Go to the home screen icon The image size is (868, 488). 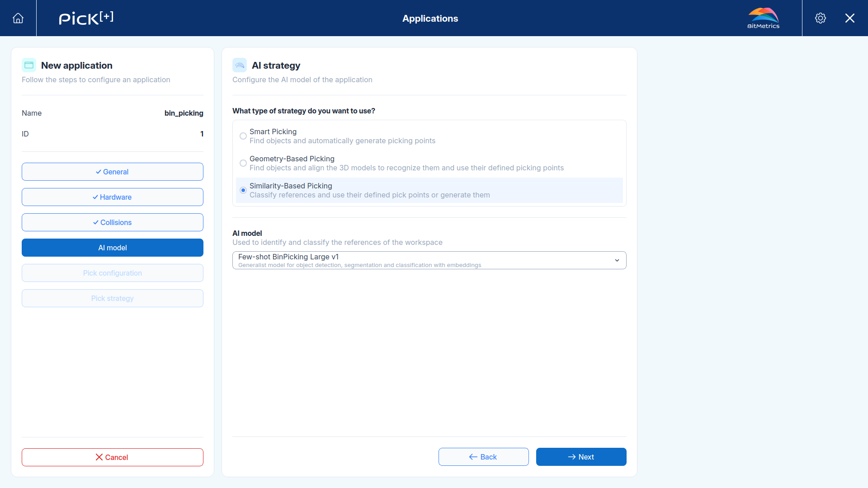click(18, 18)
